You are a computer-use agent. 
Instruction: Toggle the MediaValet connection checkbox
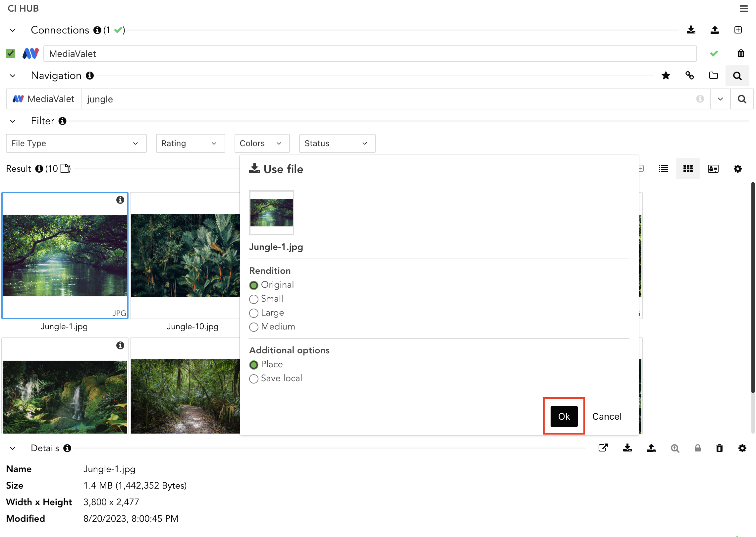[x=11, y=53]
